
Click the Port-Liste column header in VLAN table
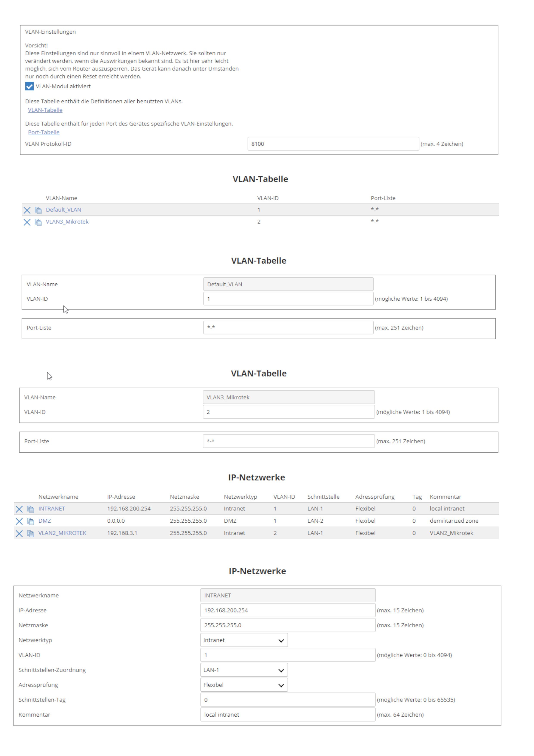[x=383, y=198]
